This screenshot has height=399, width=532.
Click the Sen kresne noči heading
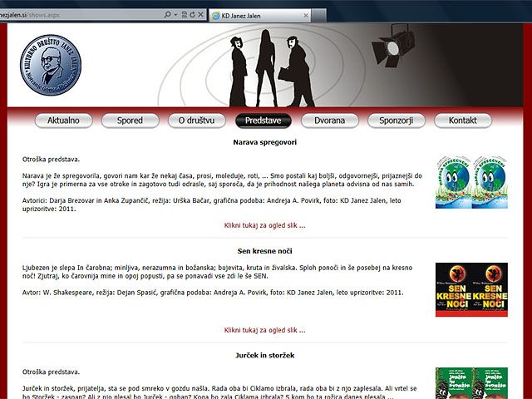(264, 251)
